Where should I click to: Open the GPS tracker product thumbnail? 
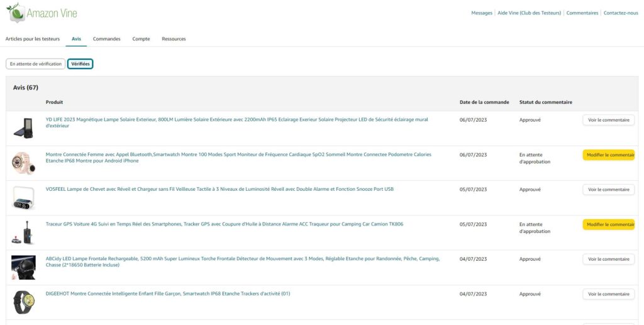point(23,232)
